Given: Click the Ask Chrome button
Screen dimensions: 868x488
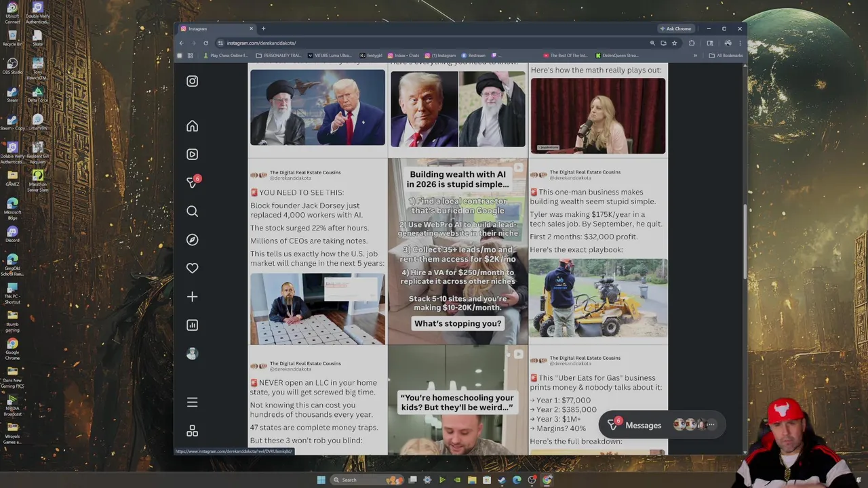Looking at the screenshot, I should coord(675,28).
